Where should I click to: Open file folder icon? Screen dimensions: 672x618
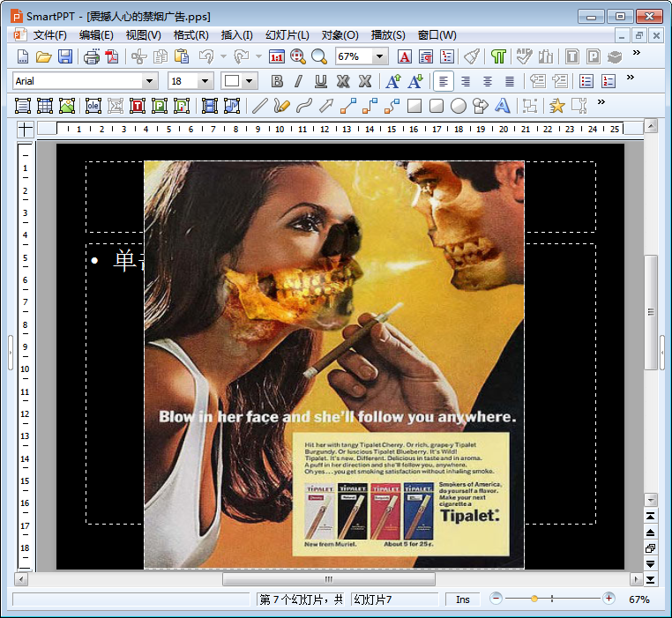[x=44, y=56]
